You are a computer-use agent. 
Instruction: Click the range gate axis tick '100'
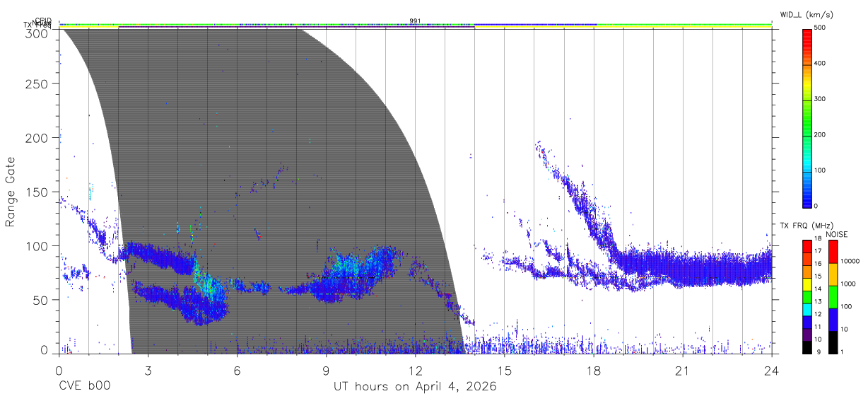coord(37,246)
